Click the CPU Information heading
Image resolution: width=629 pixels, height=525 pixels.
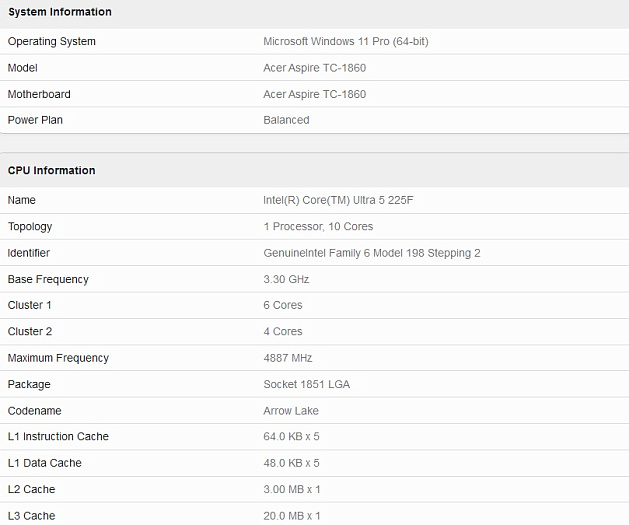tap(51, 170)
